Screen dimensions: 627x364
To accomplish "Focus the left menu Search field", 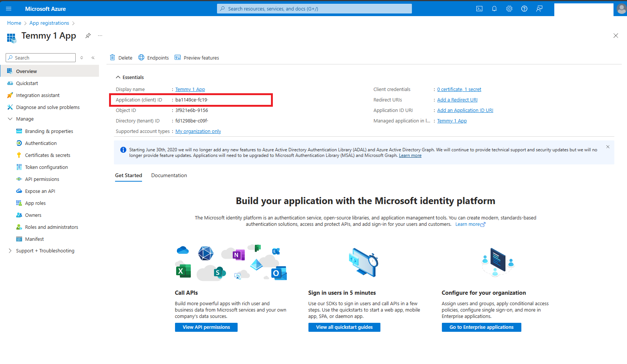I will click(x=40, y=58).
